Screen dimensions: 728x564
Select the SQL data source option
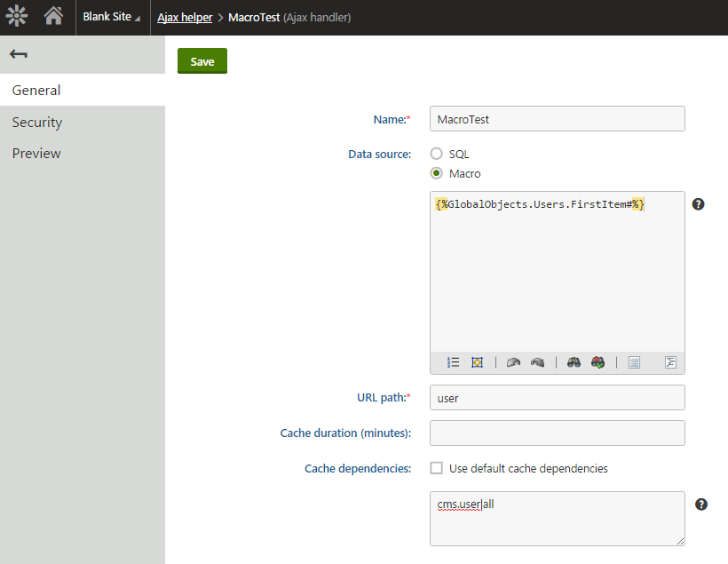pyautogui.click(x=437, y=154)
